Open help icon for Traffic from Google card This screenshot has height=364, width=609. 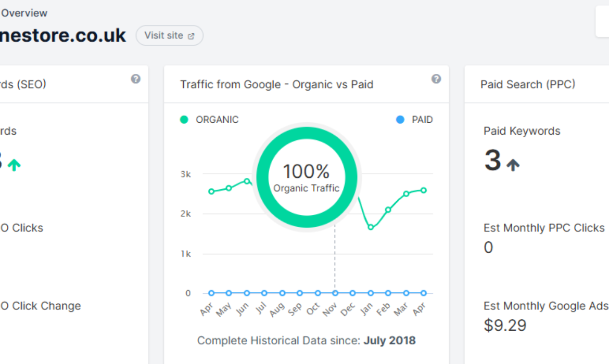point(436,79)
